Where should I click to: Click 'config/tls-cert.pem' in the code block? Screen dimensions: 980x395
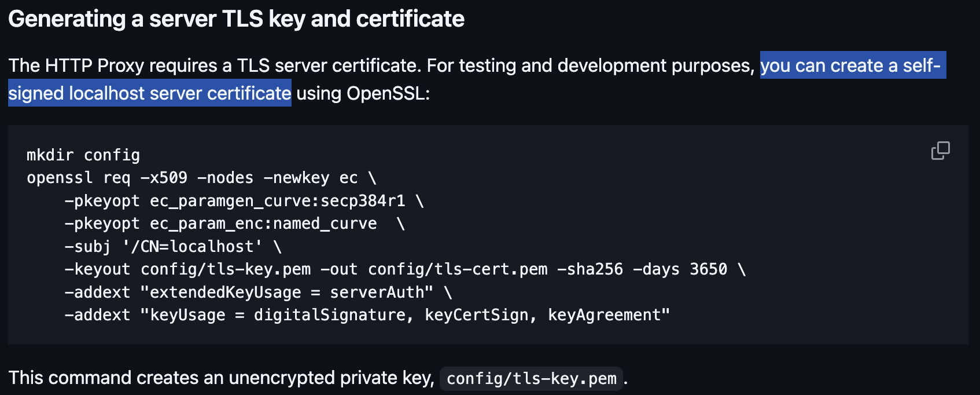[x=458, y=269]
